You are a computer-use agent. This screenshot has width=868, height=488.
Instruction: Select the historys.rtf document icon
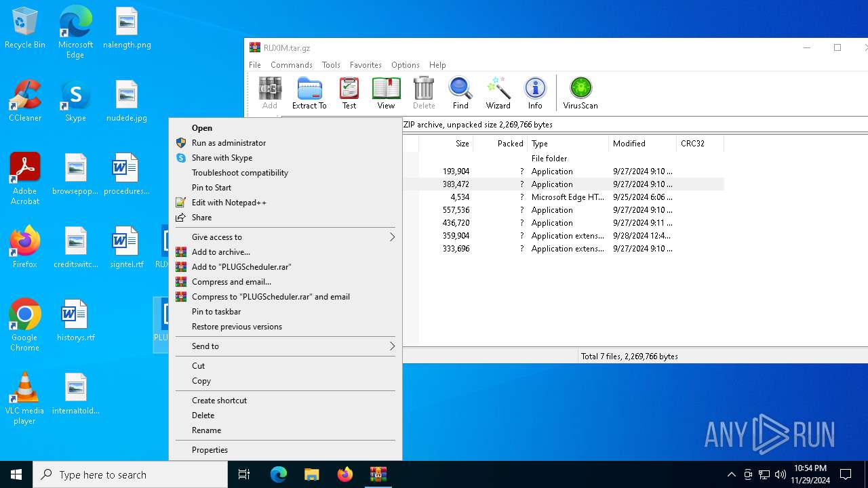click(x=75, y=321)
